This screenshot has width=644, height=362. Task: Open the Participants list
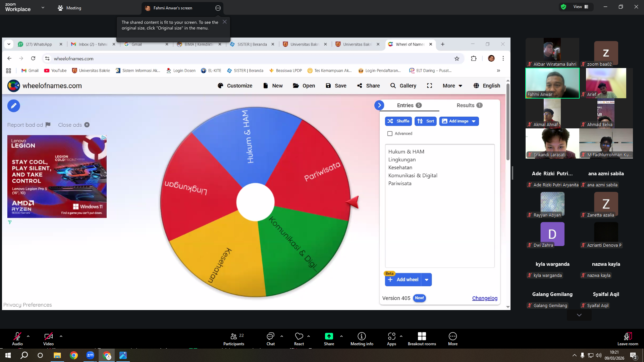pyautogui.click(x=234, y=339)
